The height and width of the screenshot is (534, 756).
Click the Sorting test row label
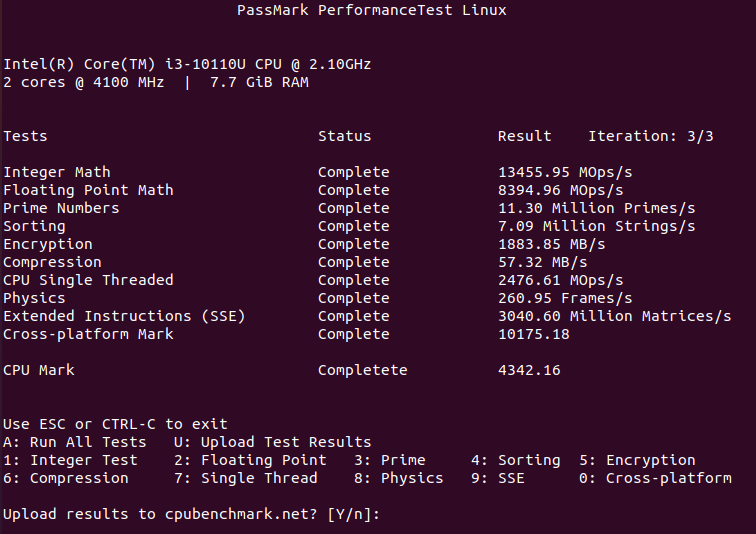point(34,227)
